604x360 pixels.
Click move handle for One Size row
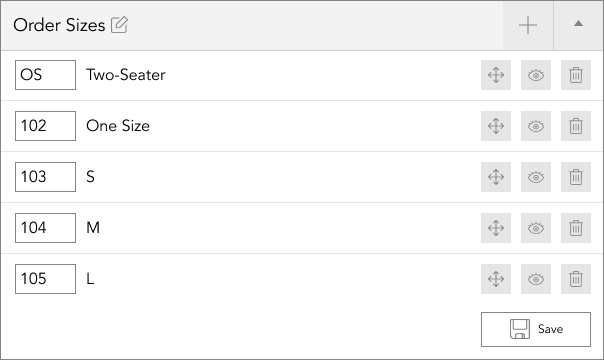[496, 126]
